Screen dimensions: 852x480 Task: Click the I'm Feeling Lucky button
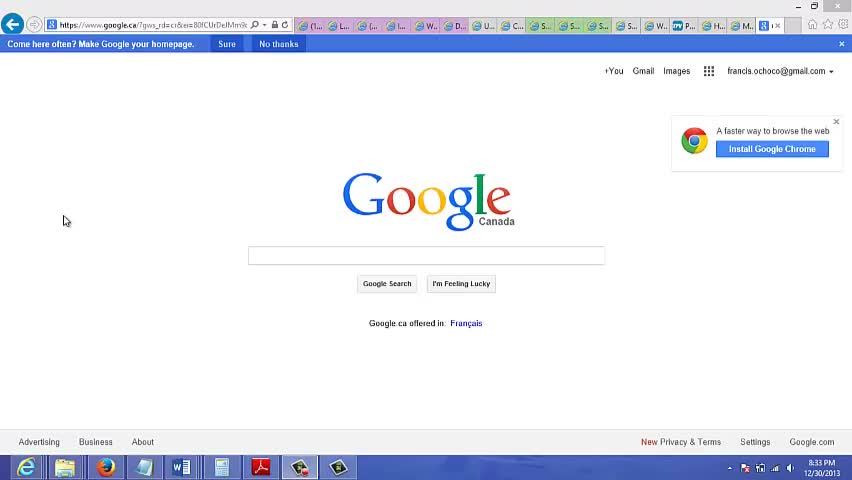[x=461, y=284]
